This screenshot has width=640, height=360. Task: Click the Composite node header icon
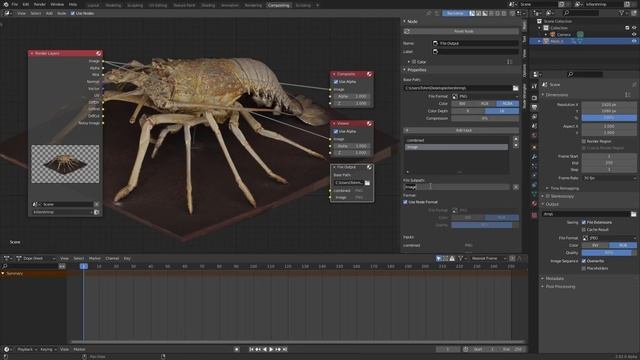coord(369,74)
